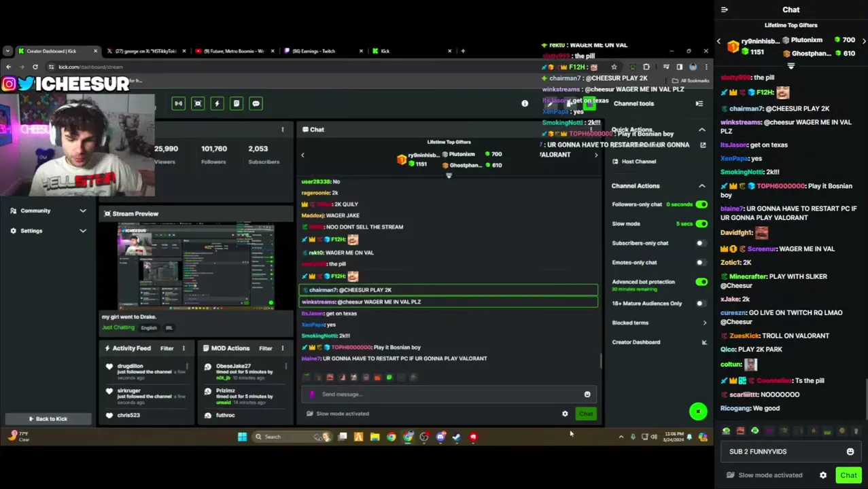
Task: Click the lightning bolt icon in dashboard toolbar
Action: 217,103
